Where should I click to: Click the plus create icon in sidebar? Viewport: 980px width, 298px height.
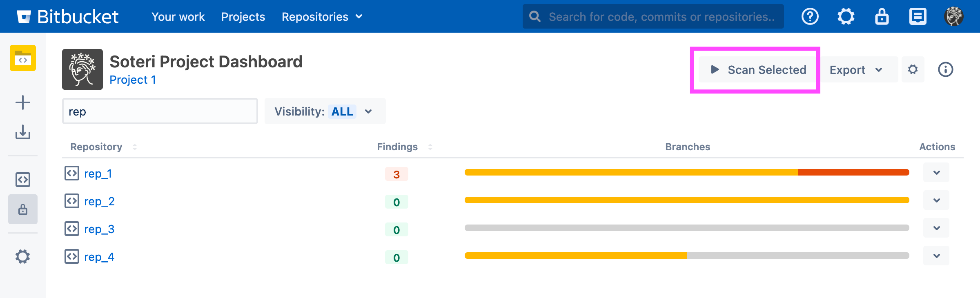(23, 102)
